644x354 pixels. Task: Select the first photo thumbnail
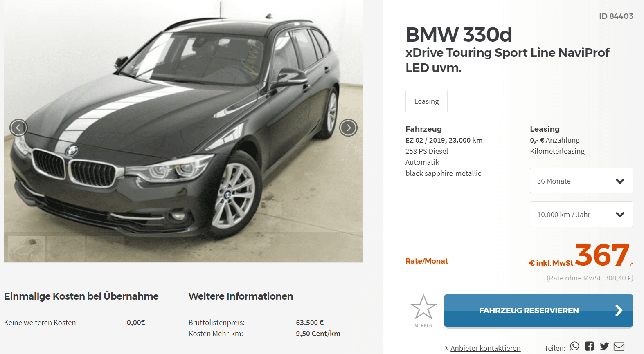click(26, 249)
